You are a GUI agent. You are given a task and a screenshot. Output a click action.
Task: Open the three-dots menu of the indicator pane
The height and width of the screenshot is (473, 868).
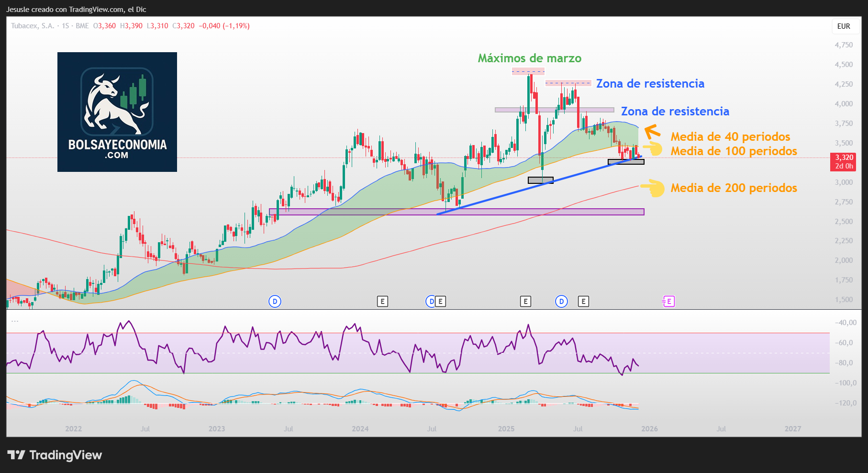click(15, 321)
